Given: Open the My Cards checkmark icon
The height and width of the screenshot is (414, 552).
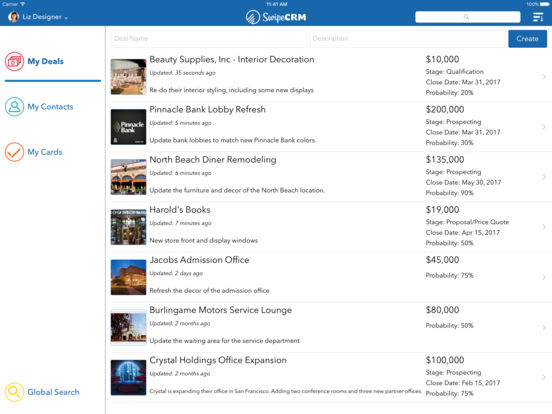Looking at the screenshot, I should 14,152.
